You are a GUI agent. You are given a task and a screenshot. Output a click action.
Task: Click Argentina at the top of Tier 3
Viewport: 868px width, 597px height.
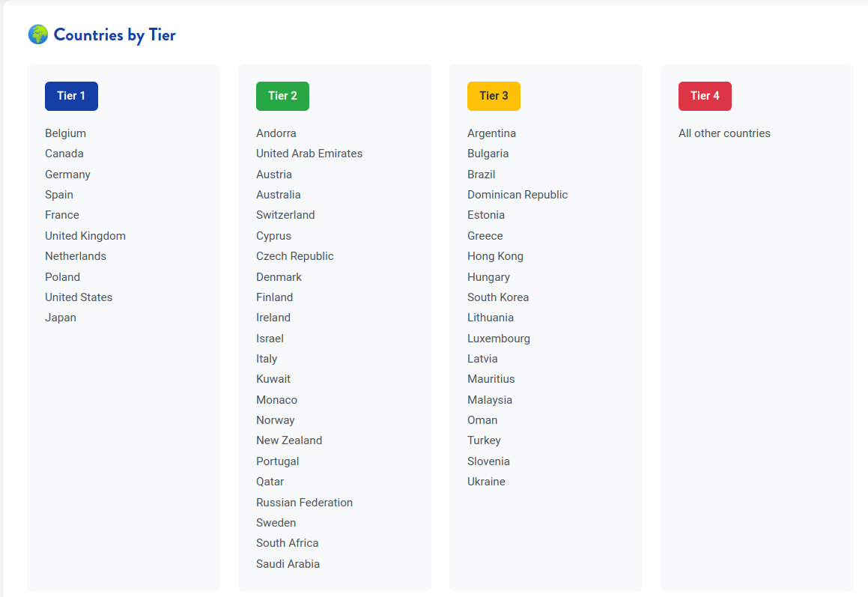(491, 133)
